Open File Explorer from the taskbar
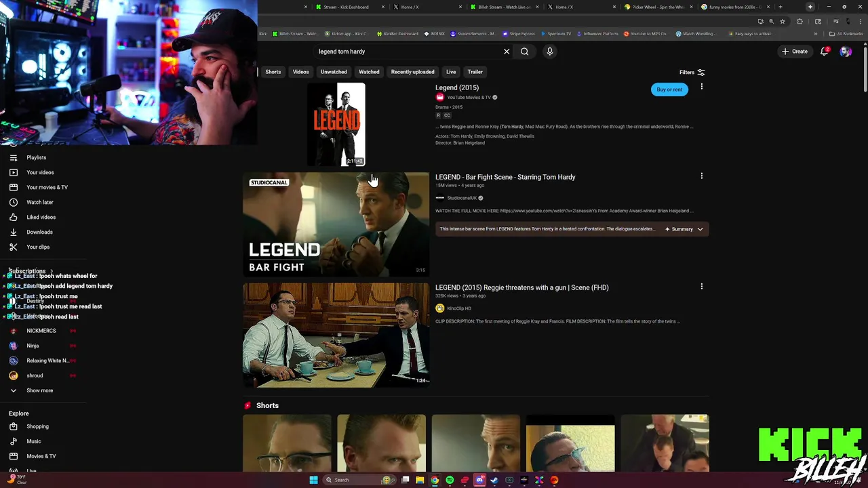868x488 pixels. 420,480
